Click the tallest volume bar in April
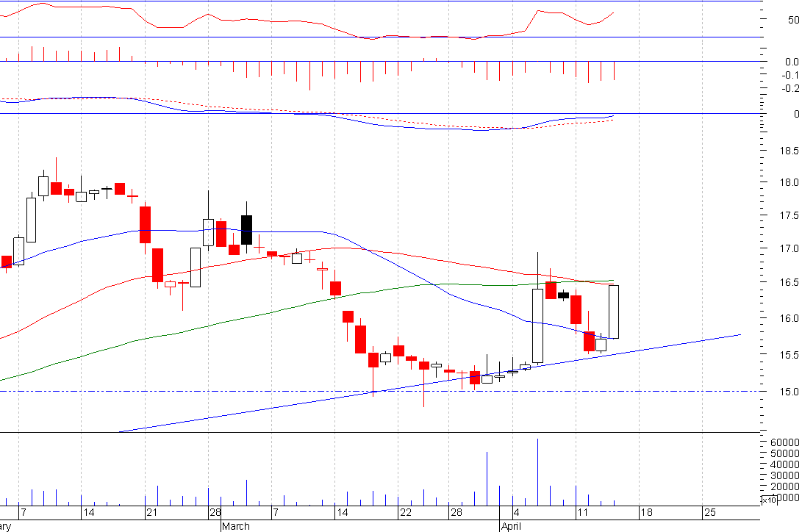The width and height of the screenshot is (802, 532). [537, 472]
